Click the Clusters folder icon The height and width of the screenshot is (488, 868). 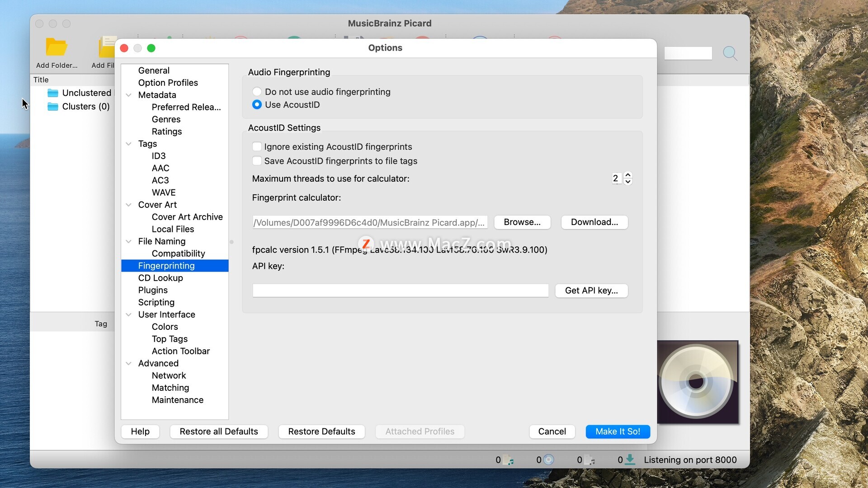(53, 107)
